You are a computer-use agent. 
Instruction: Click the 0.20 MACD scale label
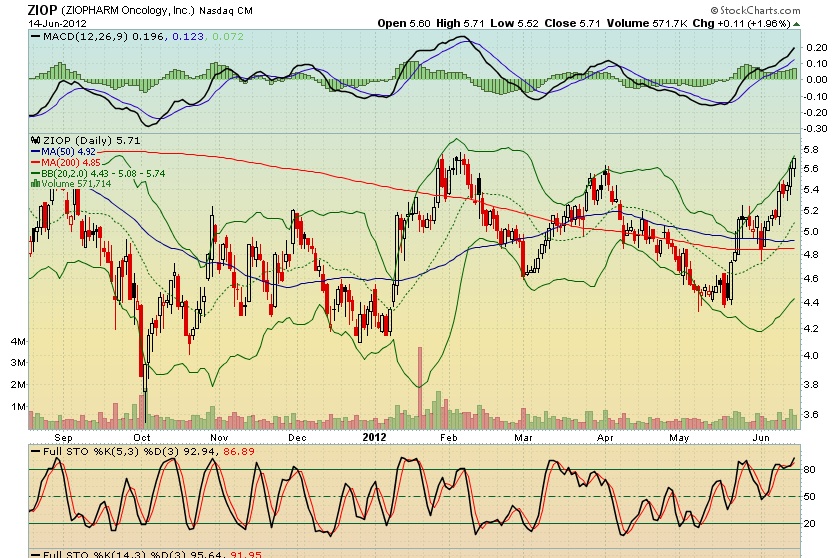(x=817, y=47)
